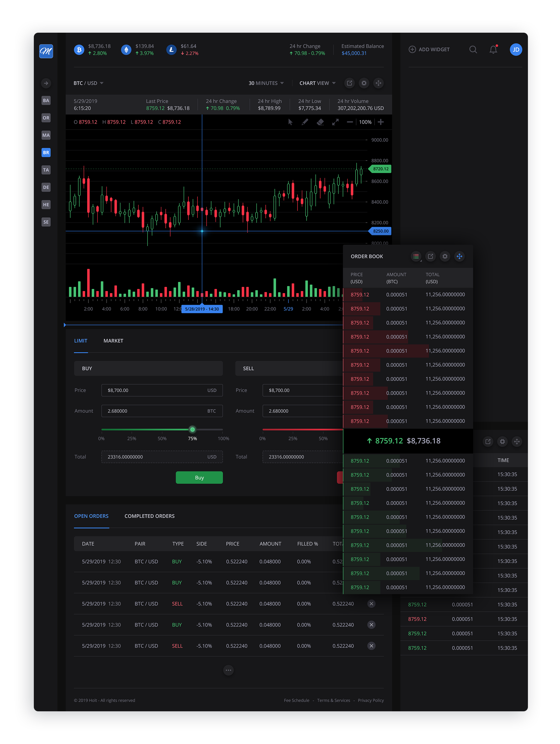Open Order Book settings gear

click(445, 256)
